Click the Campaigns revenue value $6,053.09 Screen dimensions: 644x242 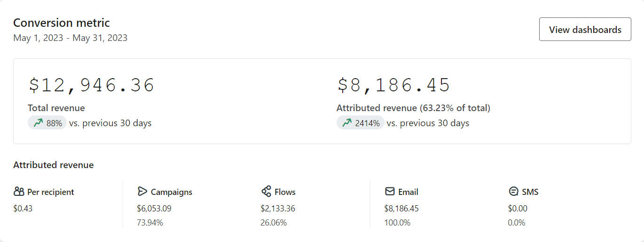154,208
